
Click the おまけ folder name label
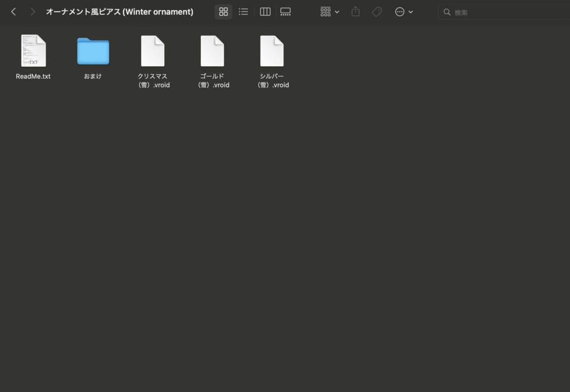93,76
